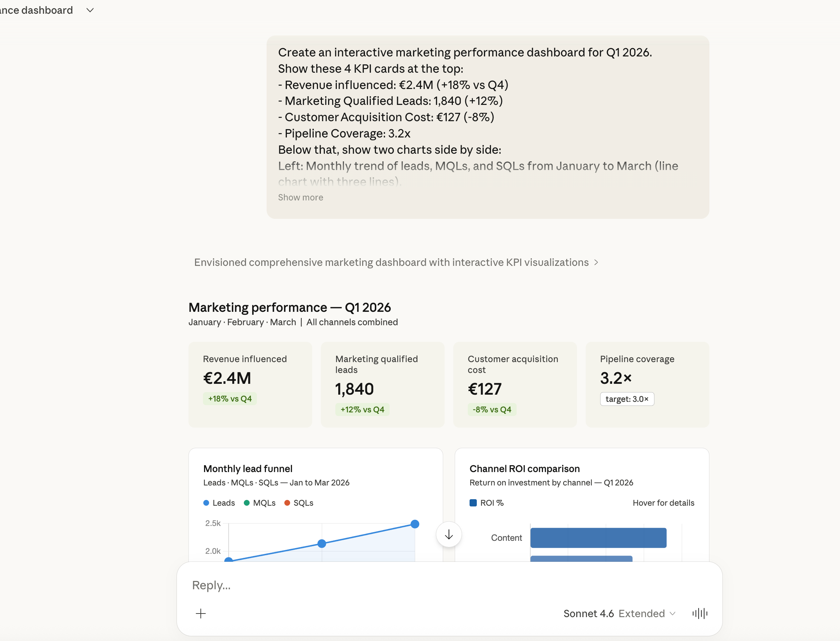Open the conversation title dropdown chevron
The height and width of the screenshot is (641, 840).
click(x=90, y=10)
